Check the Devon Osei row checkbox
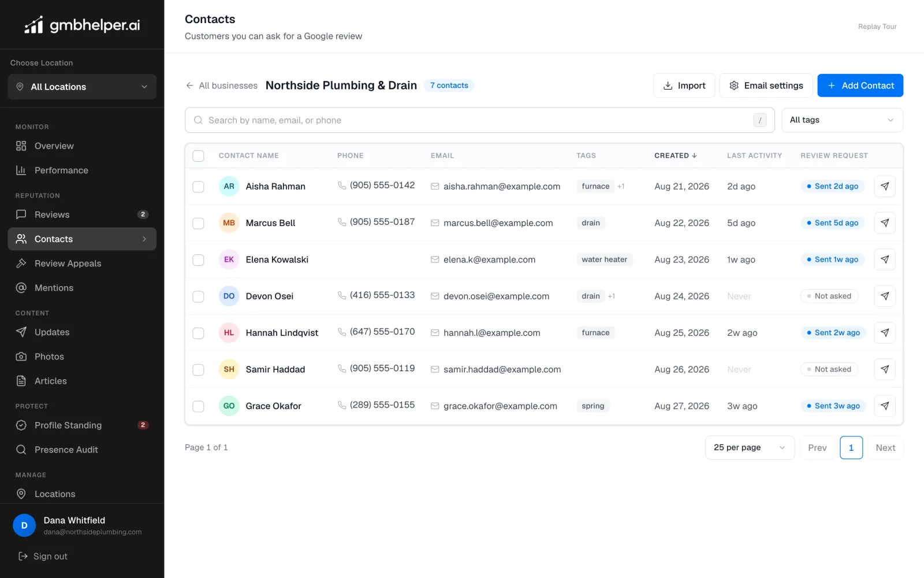The height and width of the screenshot is (578, 924). click(x=198, y=297)
